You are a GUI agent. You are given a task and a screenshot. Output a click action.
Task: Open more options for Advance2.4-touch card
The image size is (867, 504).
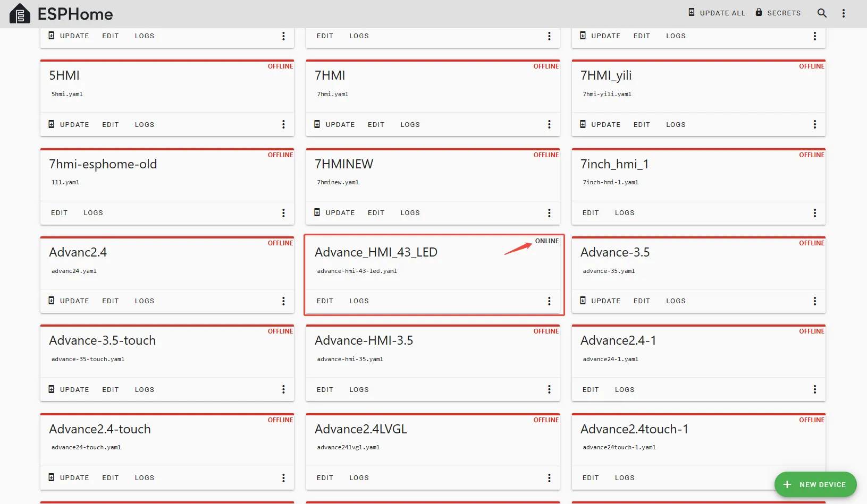[x=283, y=478]
